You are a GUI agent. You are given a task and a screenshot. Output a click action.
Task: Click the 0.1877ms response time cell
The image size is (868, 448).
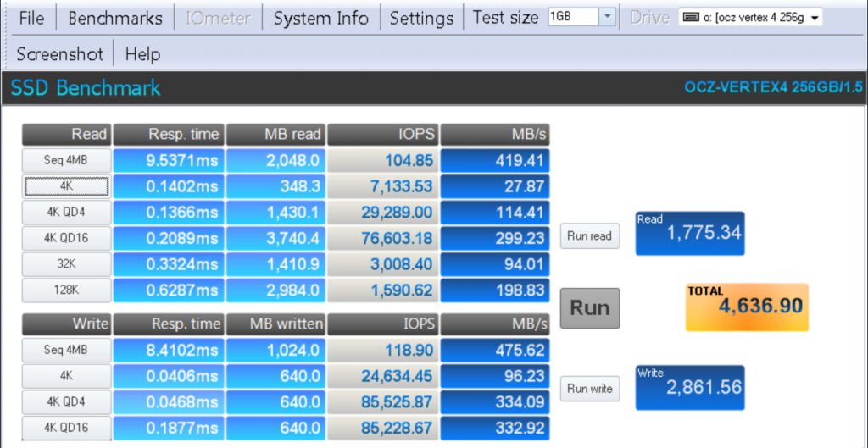[169, 428]
